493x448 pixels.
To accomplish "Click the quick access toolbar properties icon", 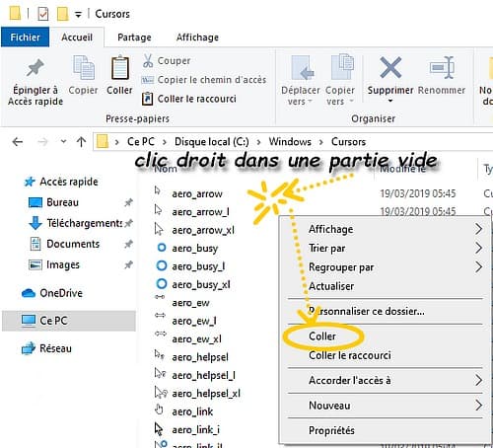I will coord(43,14).
